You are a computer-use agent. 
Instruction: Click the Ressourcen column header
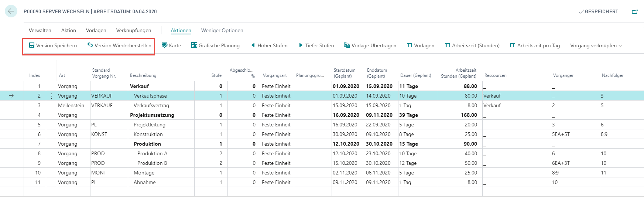point(496,75)
